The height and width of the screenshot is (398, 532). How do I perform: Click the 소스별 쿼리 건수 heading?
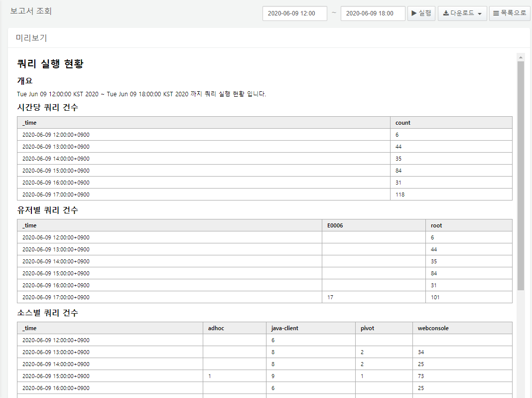pyautogui.click(x=47, y=313)
